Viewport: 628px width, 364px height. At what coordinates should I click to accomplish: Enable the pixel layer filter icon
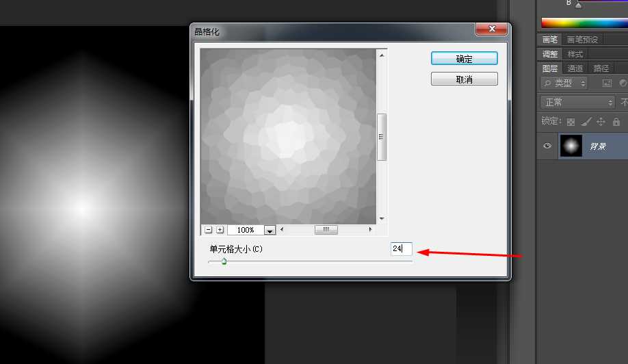click(606, 83)
